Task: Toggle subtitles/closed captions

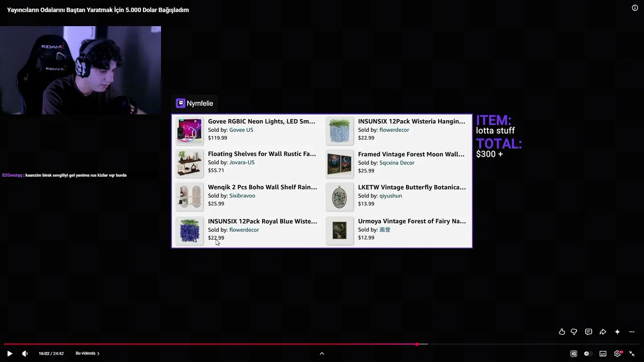Action: tap(603, 353)
